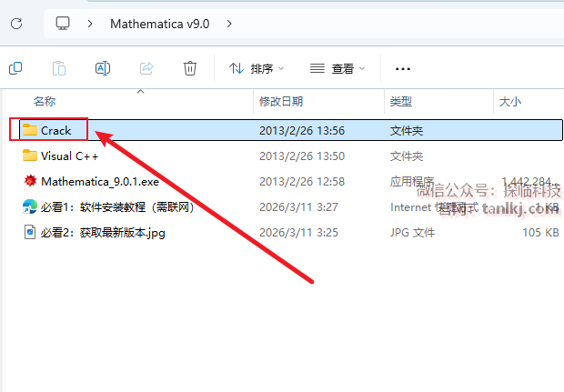
Task: Expand chevron after the monitor icon
Action: tap(90, 24)
